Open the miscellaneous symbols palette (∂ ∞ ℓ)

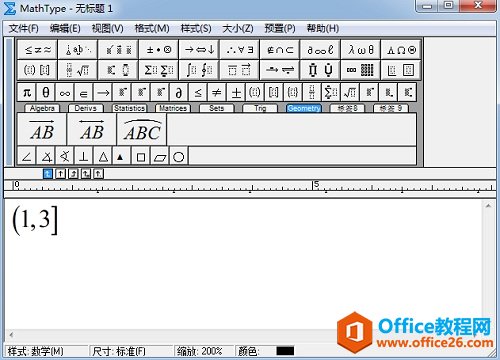[x=320, y=50]
